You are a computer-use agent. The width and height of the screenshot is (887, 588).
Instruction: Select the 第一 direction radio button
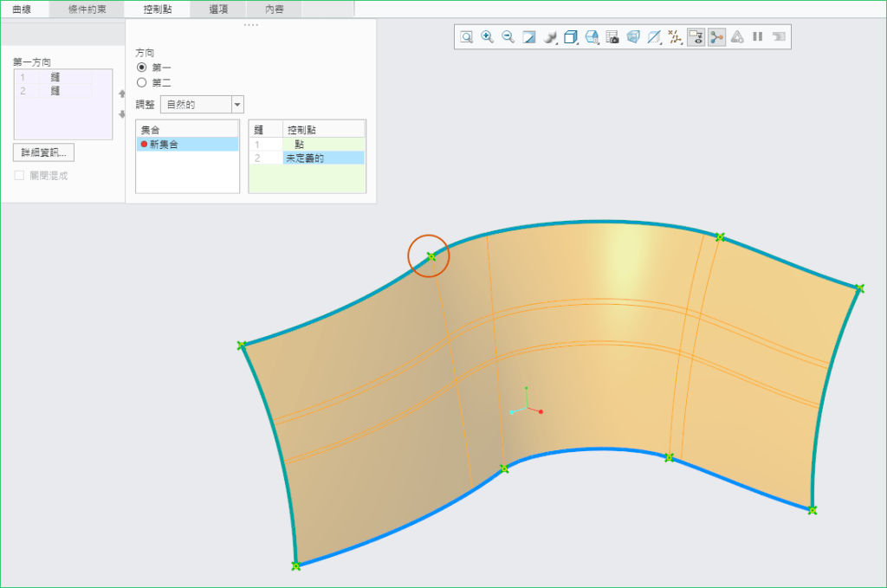pyautogui.click(x=143, y=68)
